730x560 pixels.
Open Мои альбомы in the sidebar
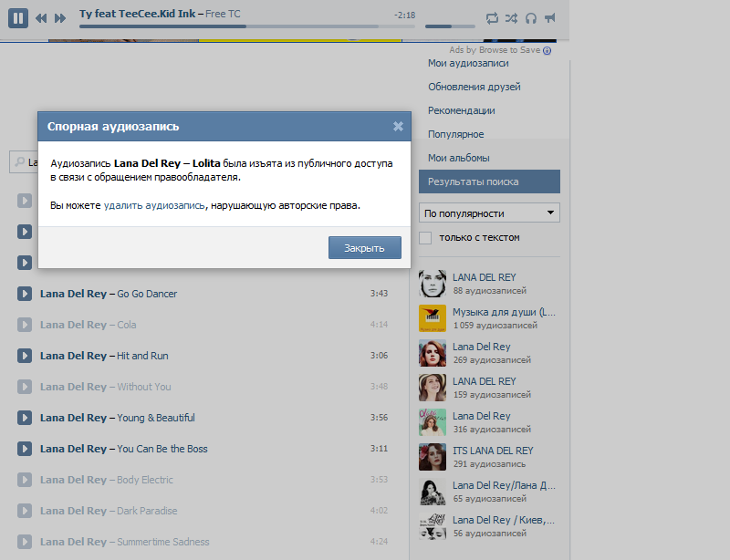tap(459, 158)
